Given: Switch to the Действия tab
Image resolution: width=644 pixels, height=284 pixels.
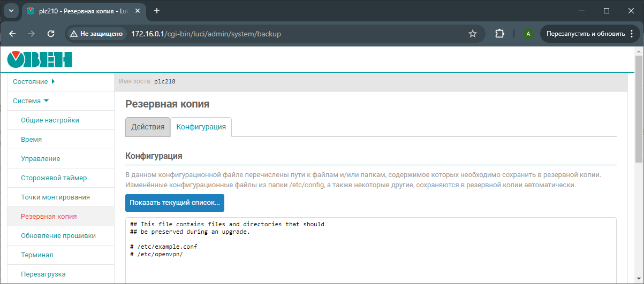Looking at the screenshot, I should click(x=148, y=127).
